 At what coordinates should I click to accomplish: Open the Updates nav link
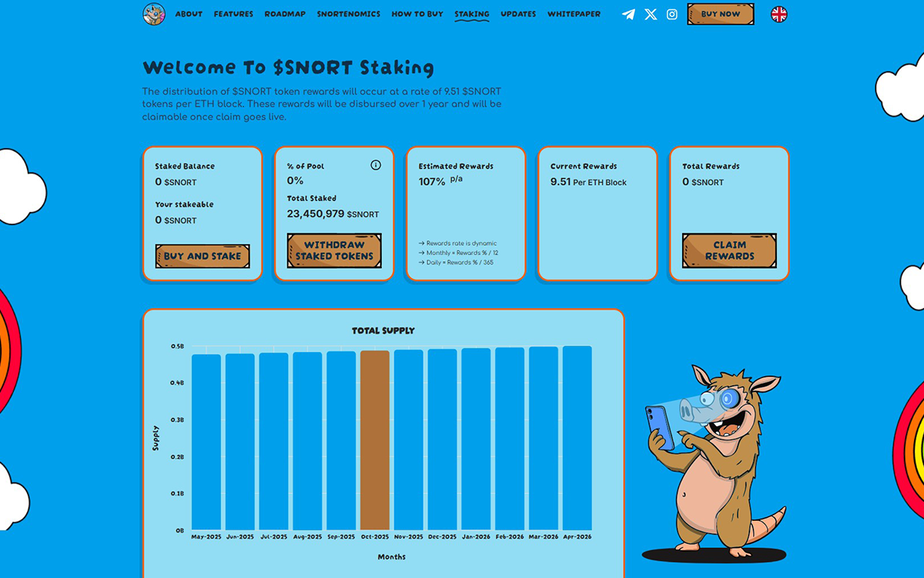[518, 14]
